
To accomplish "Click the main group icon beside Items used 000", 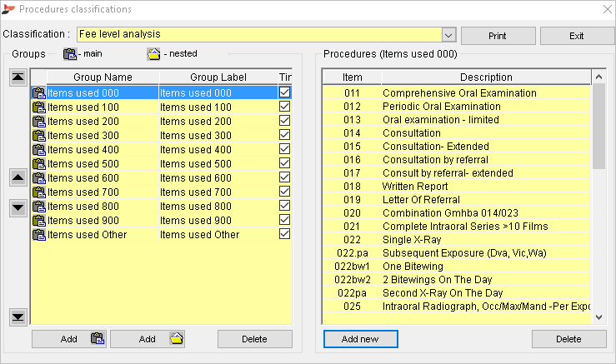I will [39, 93].
